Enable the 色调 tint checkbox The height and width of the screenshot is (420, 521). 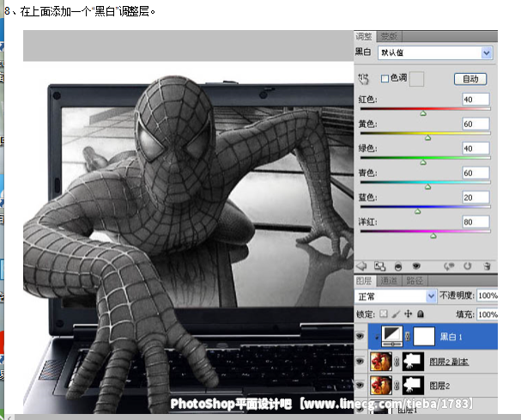(x=385, y=78)
